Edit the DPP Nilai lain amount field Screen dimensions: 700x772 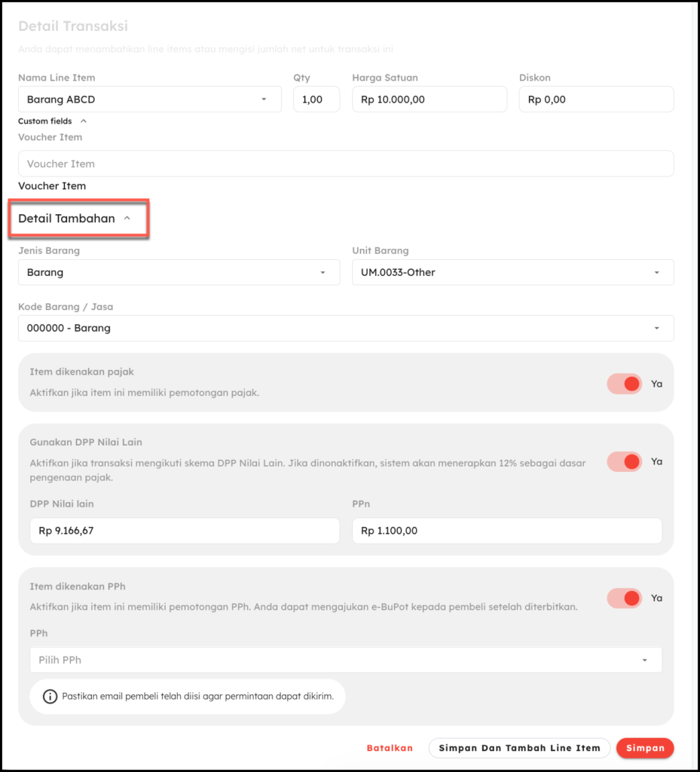tap(185, 531)
